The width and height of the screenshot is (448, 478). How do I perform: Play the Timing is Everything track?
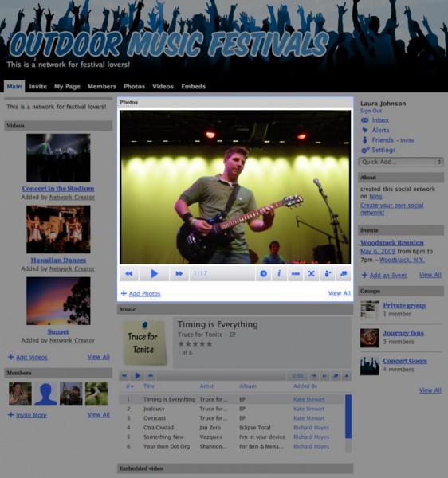pos(138,375)
